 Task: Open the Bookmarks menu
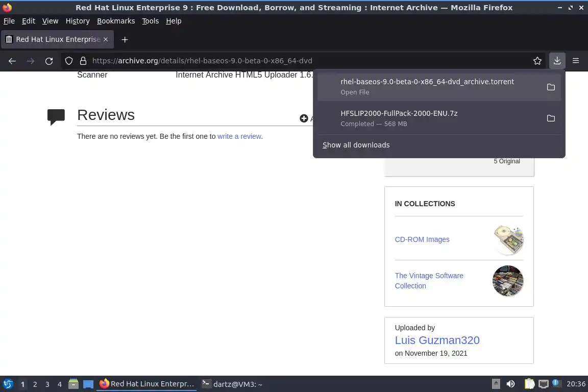tap(116, 21)
